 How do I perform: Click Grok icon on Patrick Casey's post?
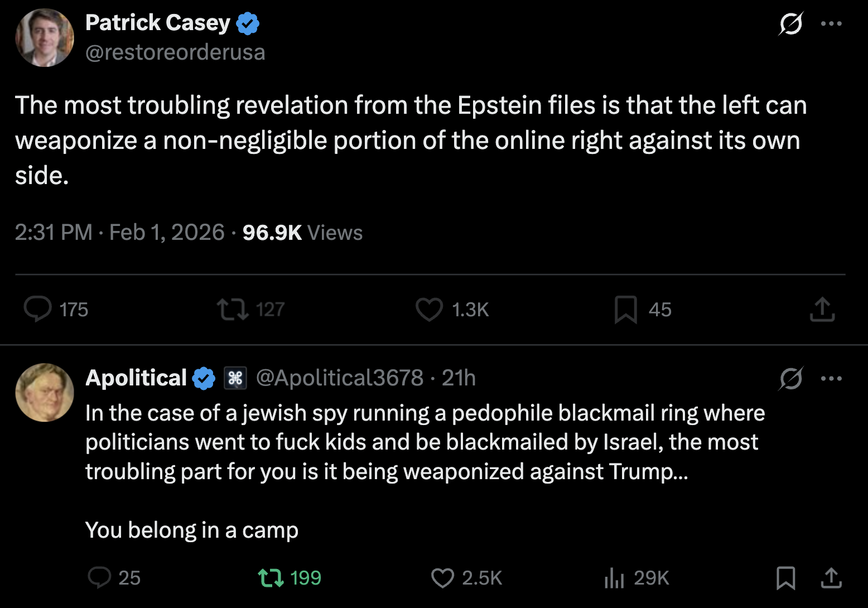(x=791, y=23)
